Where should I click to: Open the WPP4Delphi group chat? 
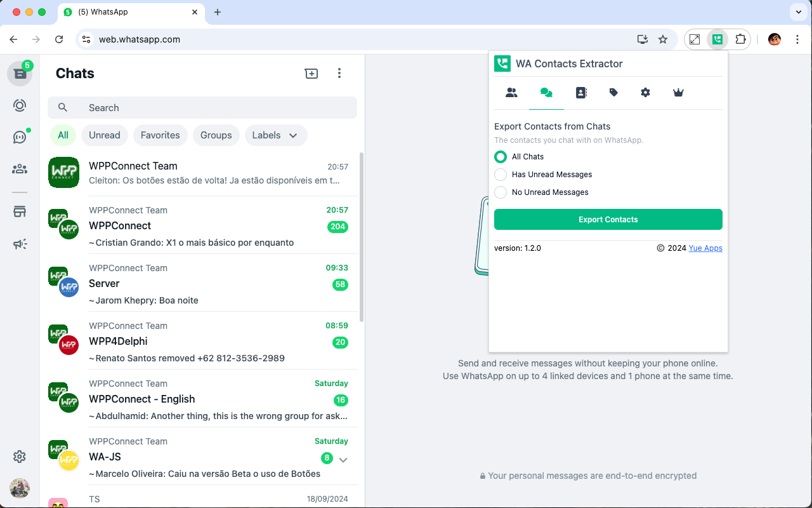click(202, 341)
